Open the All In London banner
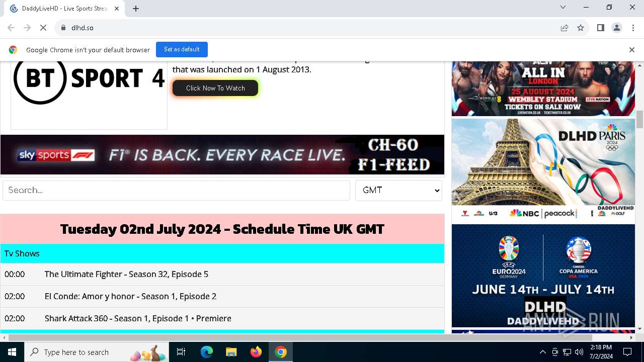The image size is (644, 362). coord(543,88)
